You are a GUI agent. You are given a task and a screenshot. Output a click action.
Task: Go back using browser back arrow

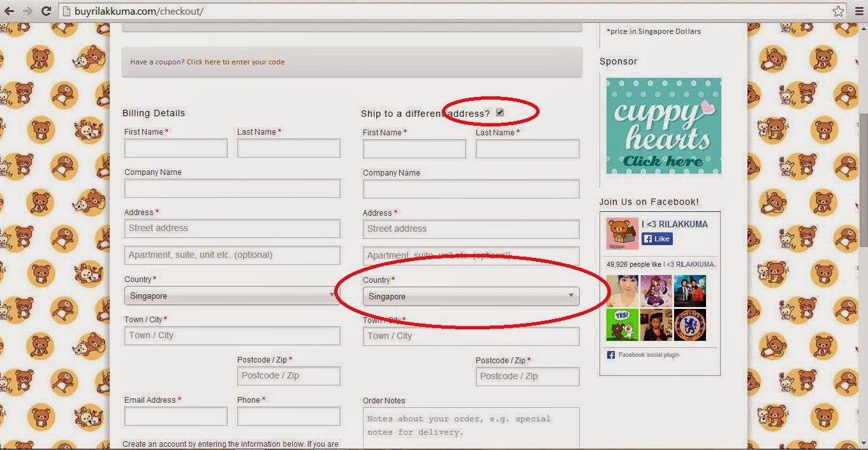[x=9, y=11]
